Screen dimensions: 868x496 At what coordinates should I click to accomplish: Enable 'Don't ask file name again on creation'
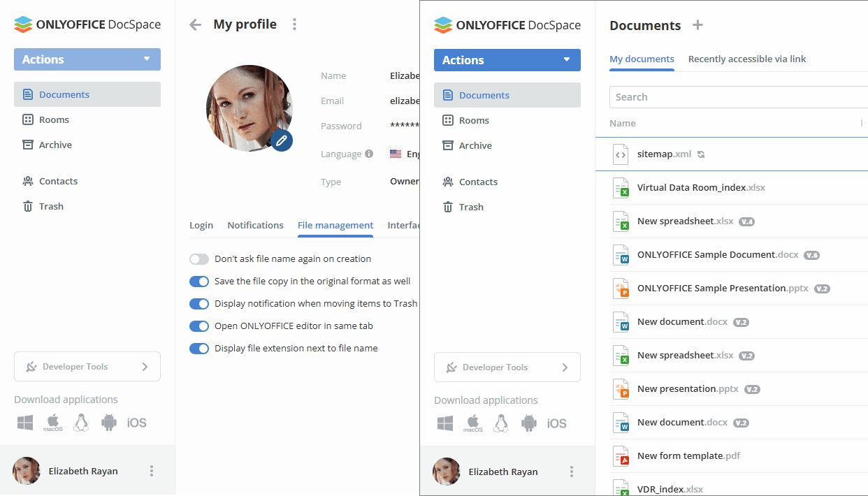pyautogui.click(x=199, y=258)
